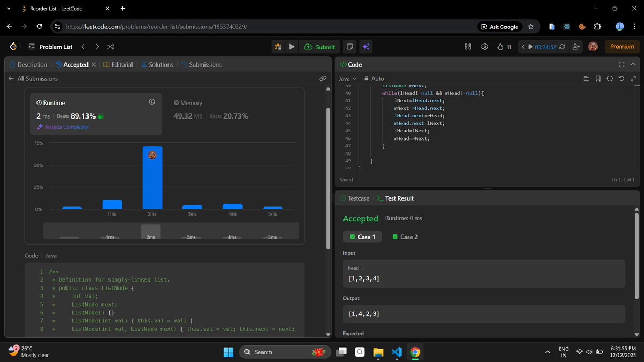Click the format code lines icon
The width and height of the screenshot is (644, 362).
tap(586, 78)
